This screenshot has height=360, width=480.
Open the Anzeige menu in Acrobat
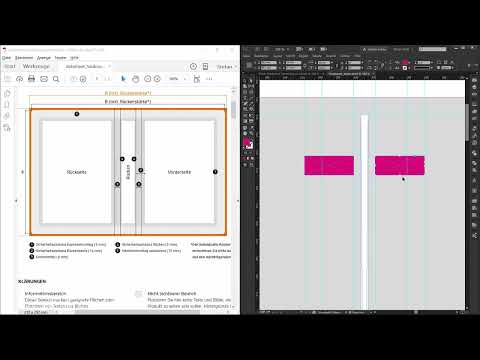44,58
